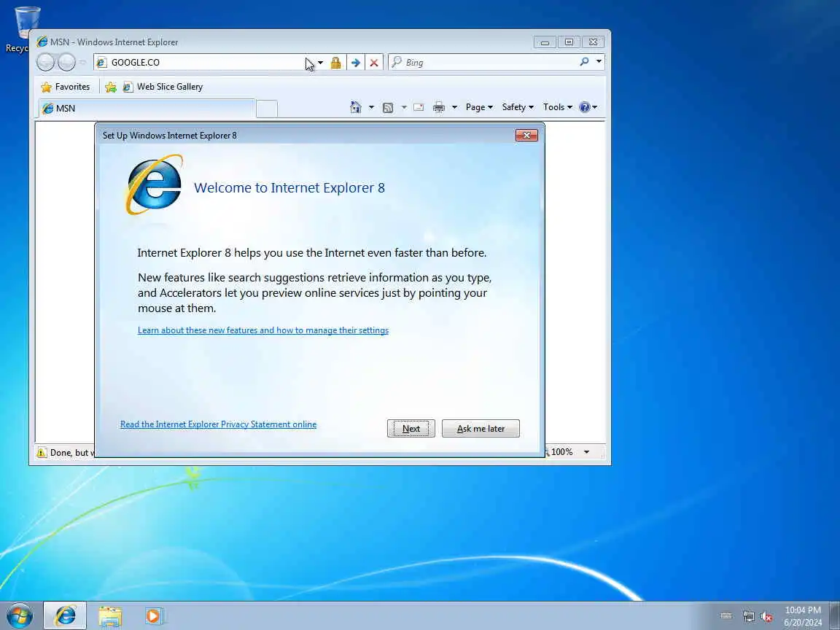Click the address bar showing GOOGLE.CO
This screenshot has width=840, height=630.
(x=203, y=63)
